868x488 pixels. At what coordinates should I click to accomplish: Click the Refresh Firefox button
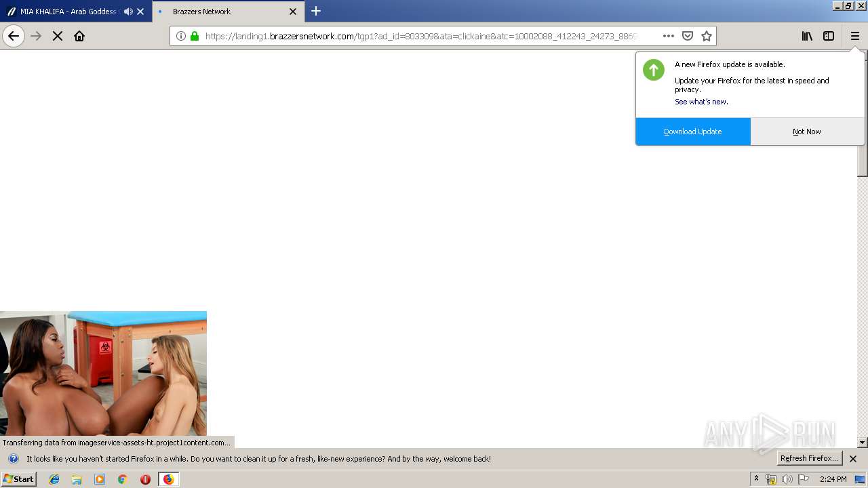point(809,459)
